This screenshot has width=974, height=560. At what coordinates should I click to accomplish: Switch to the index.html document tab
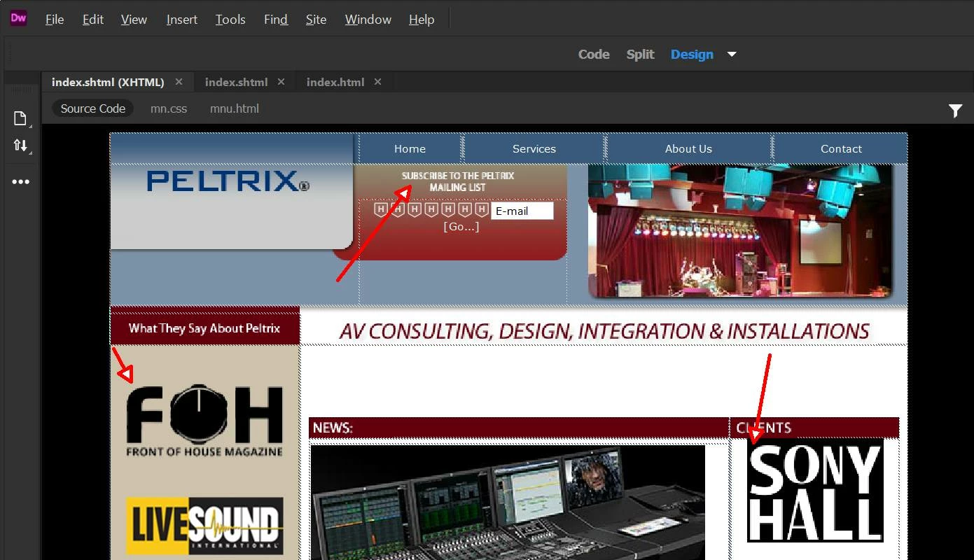click(335, 82)
